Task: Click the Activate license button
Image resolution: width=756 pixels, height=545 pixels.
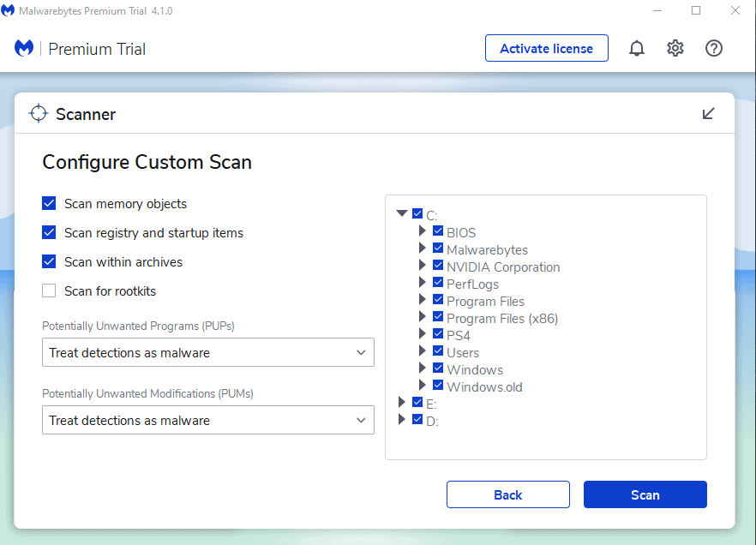Action: pyautogui.click(x=546, y=48)
